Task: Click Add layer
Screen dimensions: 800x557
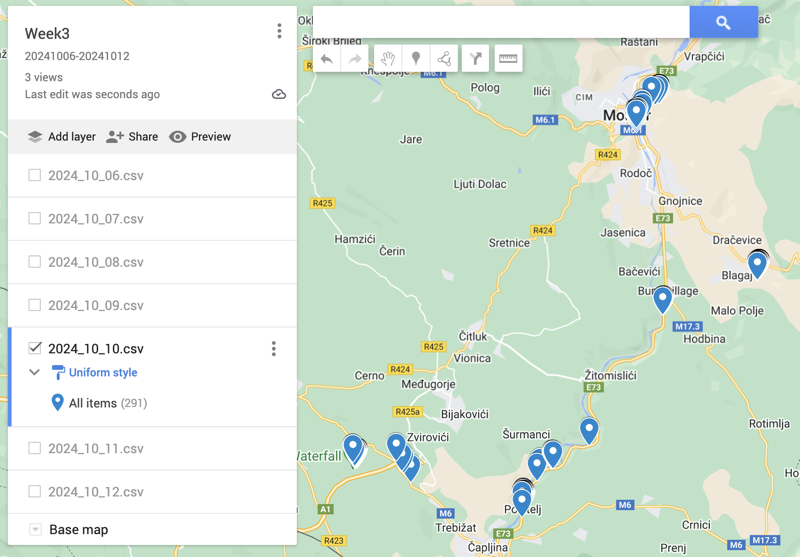Action: coord(61,137)
